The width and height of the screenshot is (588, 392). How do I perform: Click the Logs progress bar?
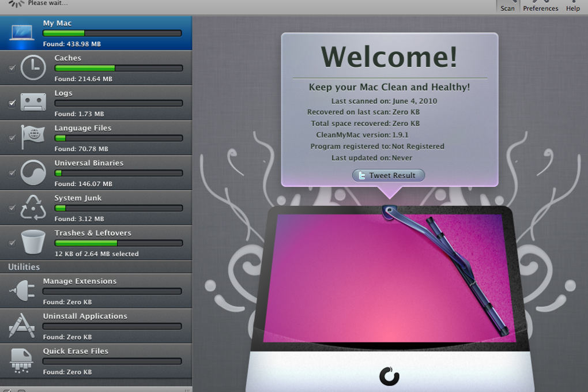119,103
